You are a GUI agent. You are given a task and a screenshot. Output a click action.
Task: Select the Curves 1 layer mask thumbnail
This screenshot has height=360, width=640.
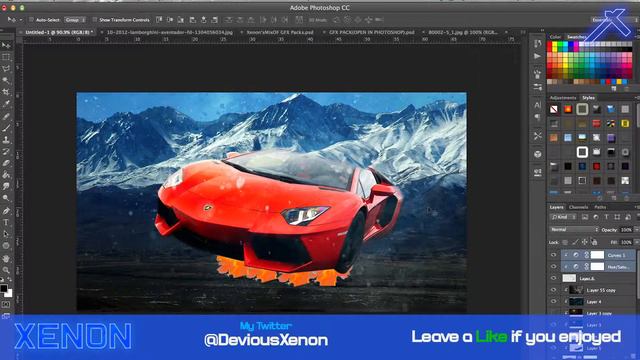pyautogui.click(x=597, y=255)
